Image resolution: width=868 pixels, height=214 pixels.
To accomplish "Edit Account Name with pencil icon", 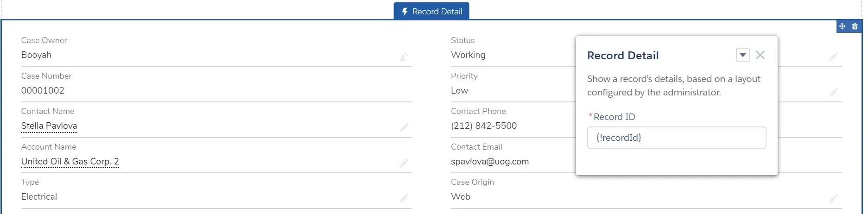I will pyautogui.click(x=404, y=163).
